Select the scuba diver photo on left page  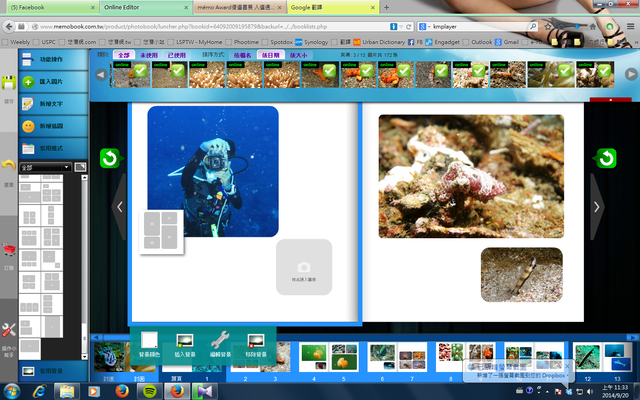click(213, 171)
